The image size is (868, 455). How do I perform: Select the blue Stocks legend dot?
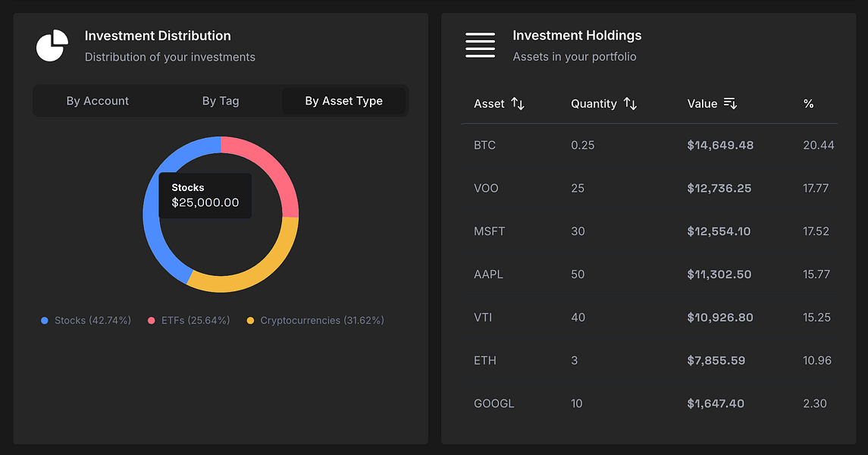click(44, 320)
